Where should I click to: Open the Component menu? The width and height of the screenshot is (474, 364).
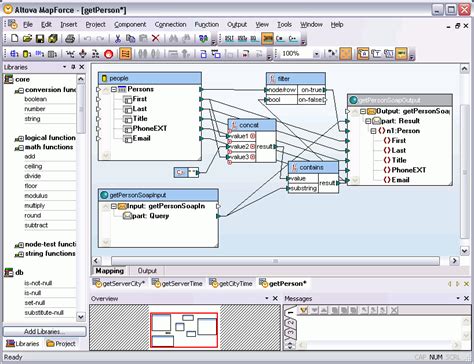130,25
